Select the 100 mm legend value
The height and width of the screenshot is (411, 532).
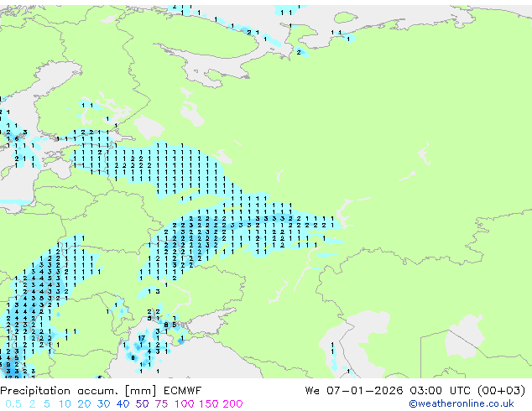pos(185,404)
